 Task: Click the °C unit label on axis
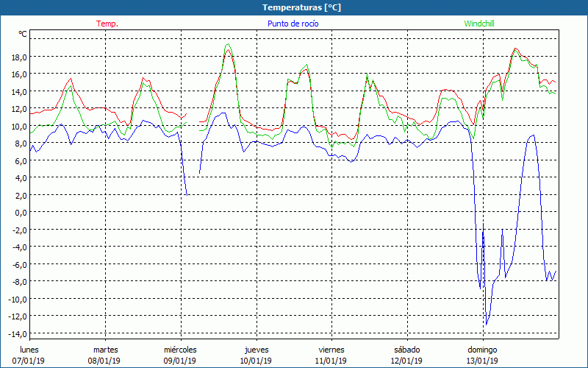pos(23,34)
